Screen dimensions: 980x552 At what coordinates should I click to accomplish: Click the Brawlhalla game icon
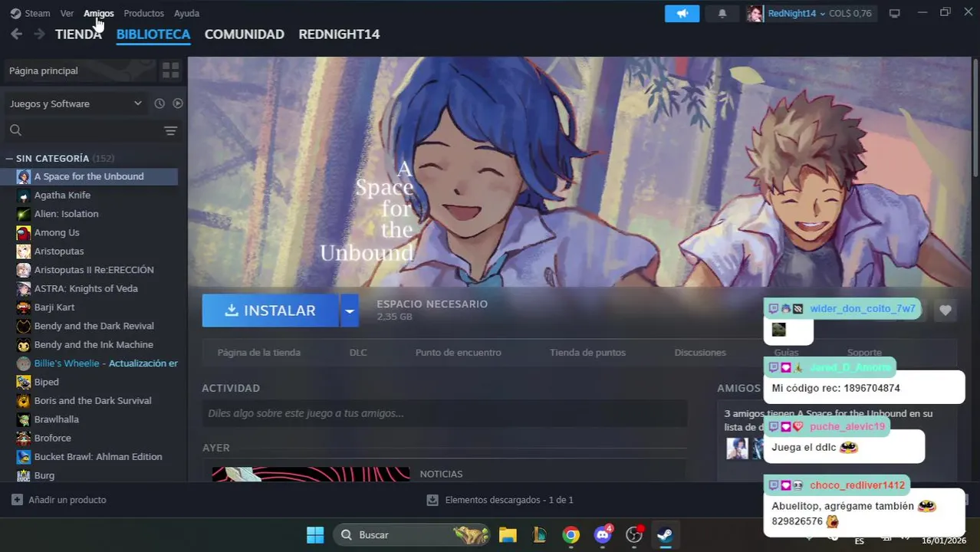click(24, 419)
